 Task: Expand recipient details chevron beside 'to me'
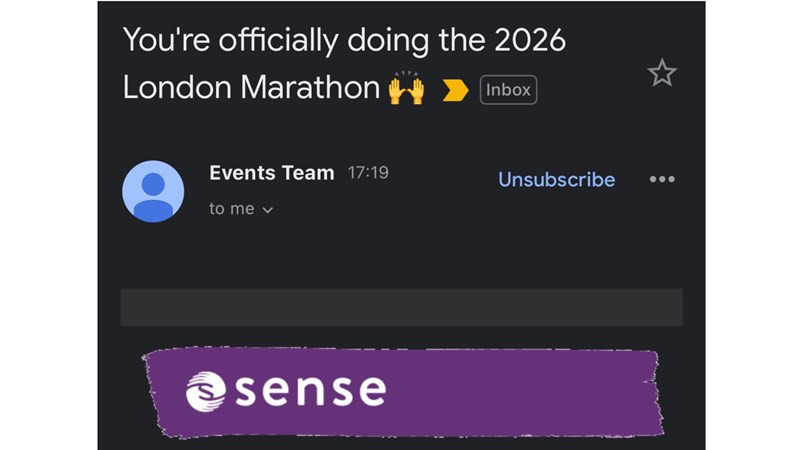(x=267, y=210)
